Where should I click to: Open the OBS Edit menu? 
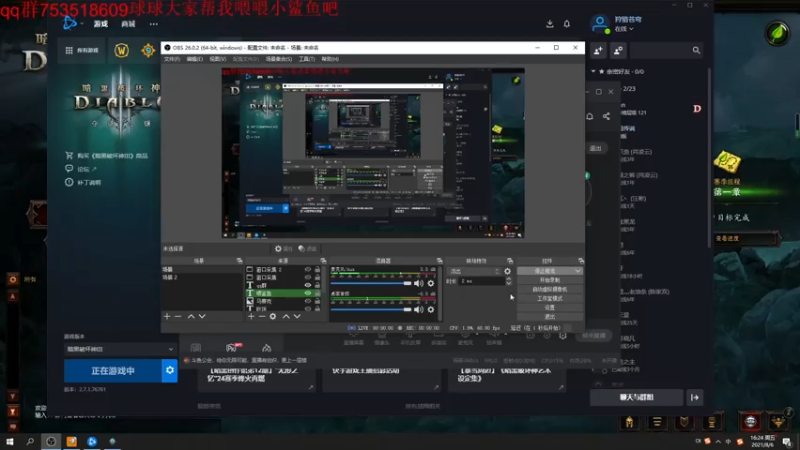point(194,59)
